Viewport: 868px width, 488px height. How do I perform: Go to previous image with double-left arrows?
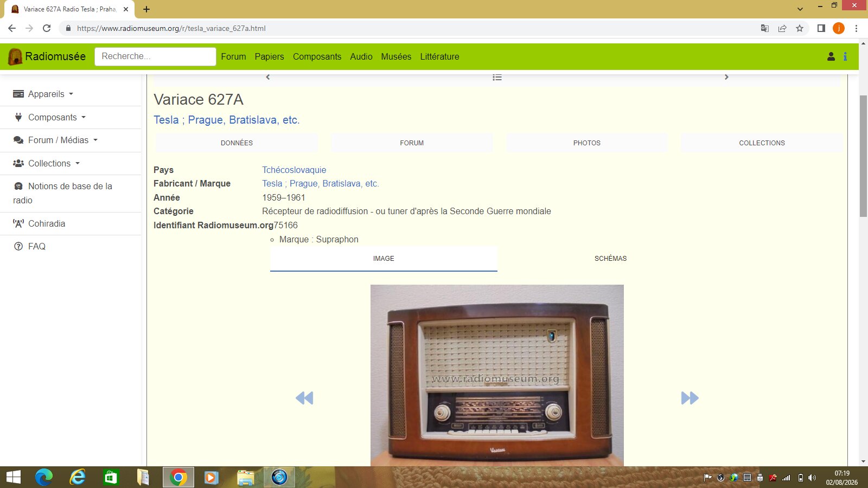pos(304,398)
